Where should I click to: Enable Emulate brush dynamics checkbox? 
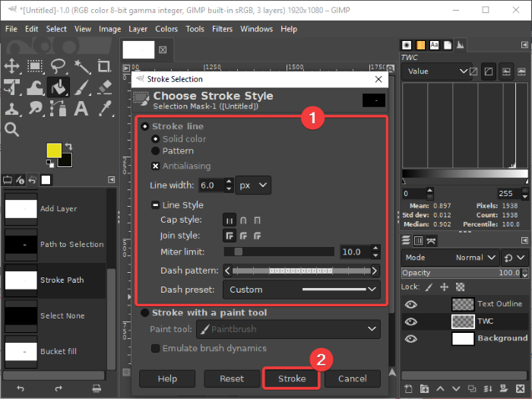tap(155, 348)
